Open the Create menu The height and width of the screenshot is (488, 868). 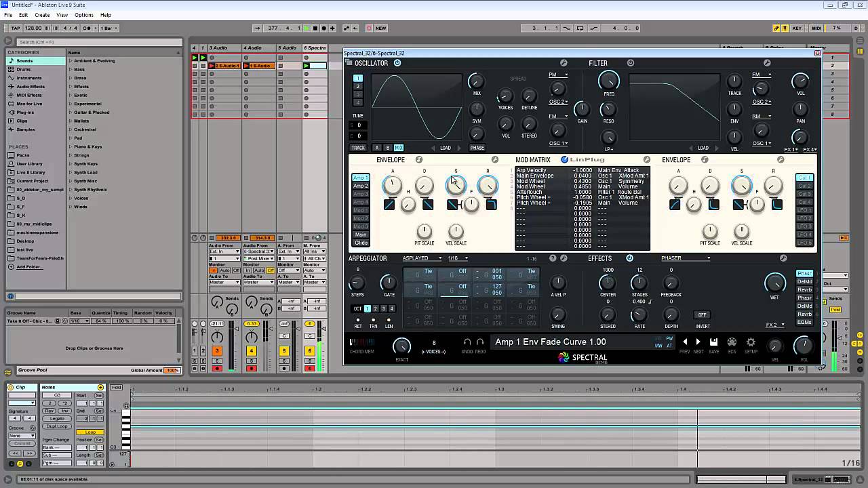coord(42,15)
